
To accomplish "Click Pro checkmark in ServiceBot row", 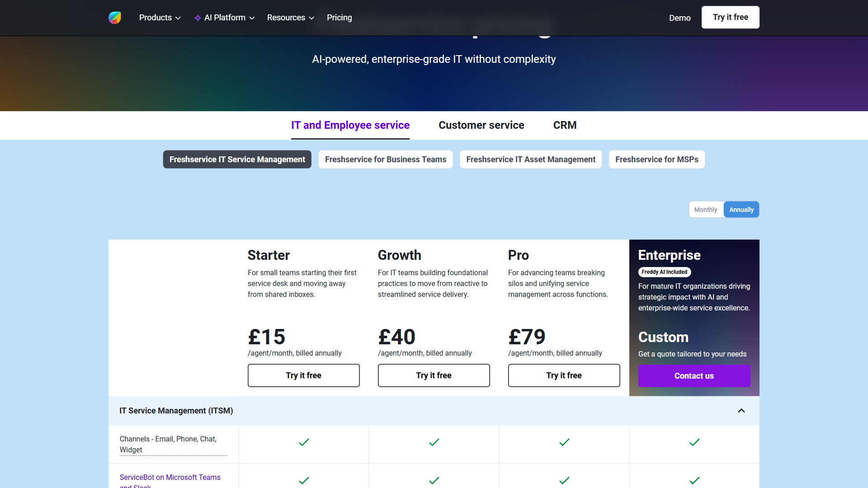I will [x=564, y=480].
